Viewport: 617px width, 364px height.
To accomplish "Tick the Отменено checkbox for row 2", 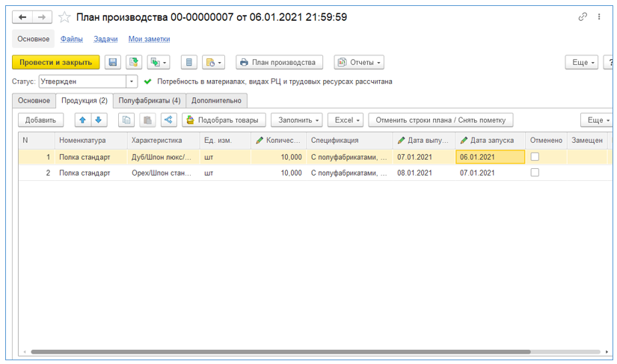I will pos(535,173).
